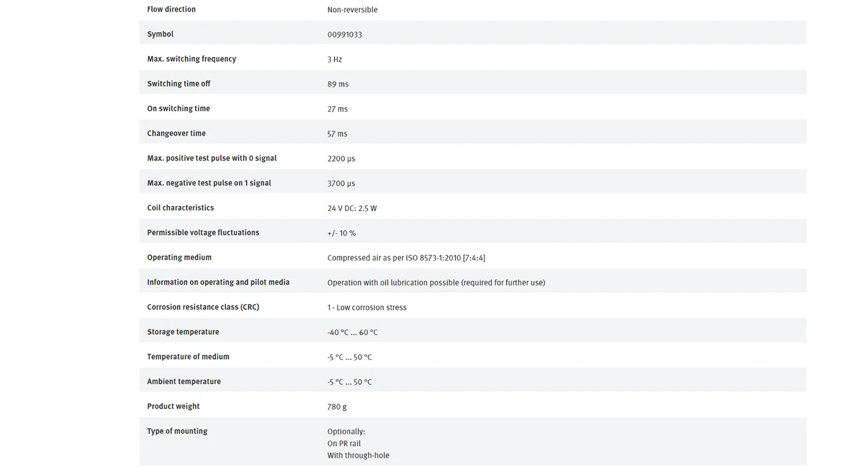868x468 pixels.
Task: Click the Changeover time 57 ms value
Action: point(337,134)
